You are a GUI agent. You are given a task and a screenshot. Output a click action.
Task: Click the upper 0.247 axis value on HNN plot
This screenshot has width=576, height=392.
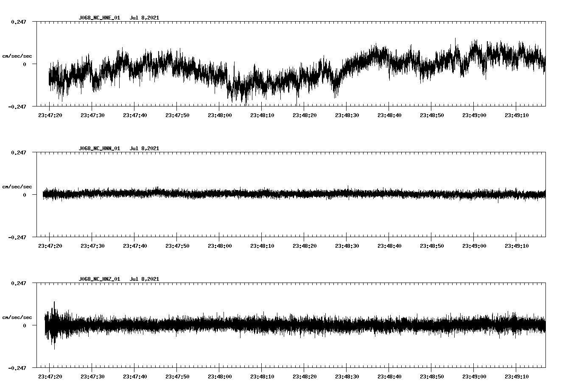click(x=19, y=152)
